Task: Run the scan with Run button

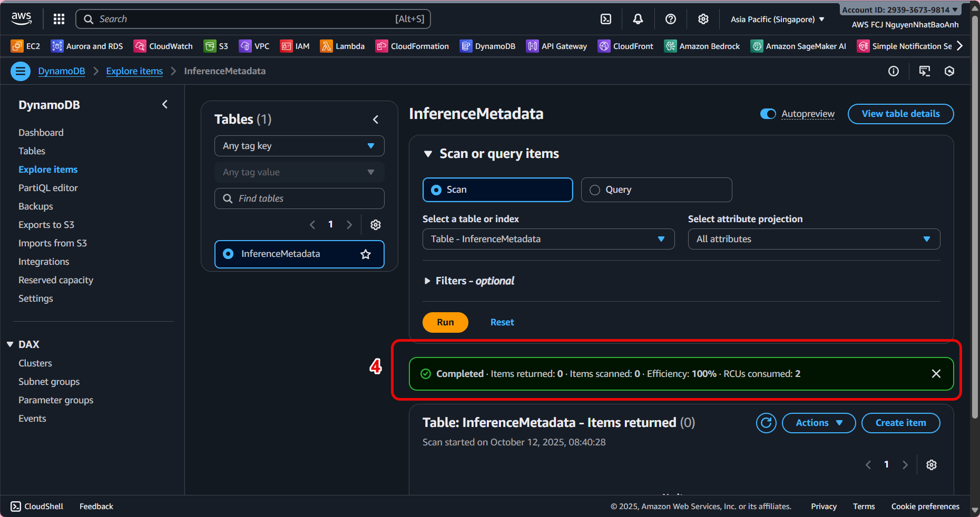Action: (445, 322)
